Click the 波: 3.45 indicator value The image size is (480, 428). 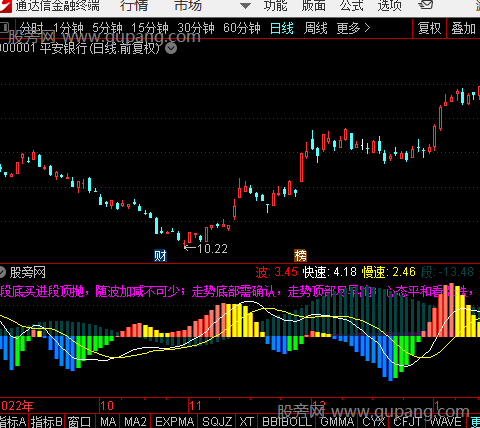(276, 272)
